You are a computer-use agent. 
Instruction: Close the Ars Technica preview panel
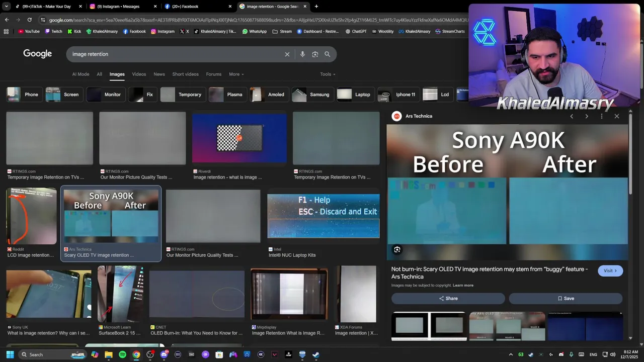(x=617, y=116)
